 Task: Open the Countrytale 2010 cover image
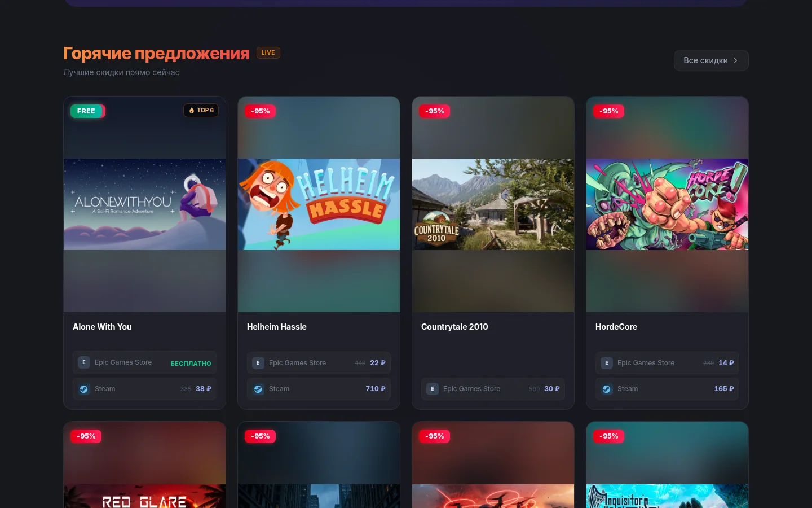click(493, 204)
